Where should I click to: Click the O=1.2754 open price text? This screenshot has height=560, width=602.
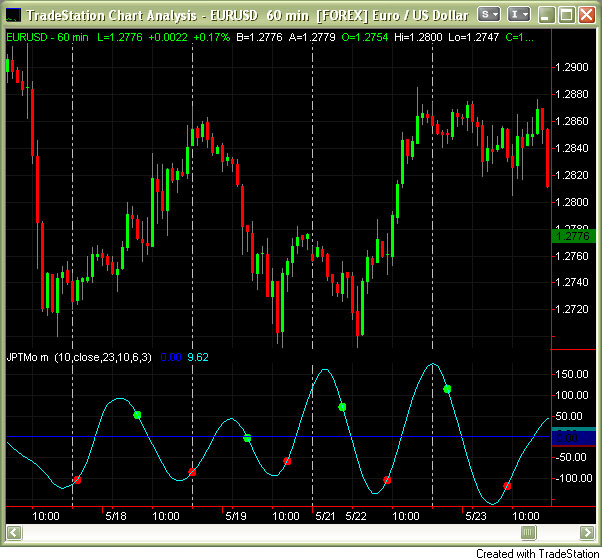[365, 37]
